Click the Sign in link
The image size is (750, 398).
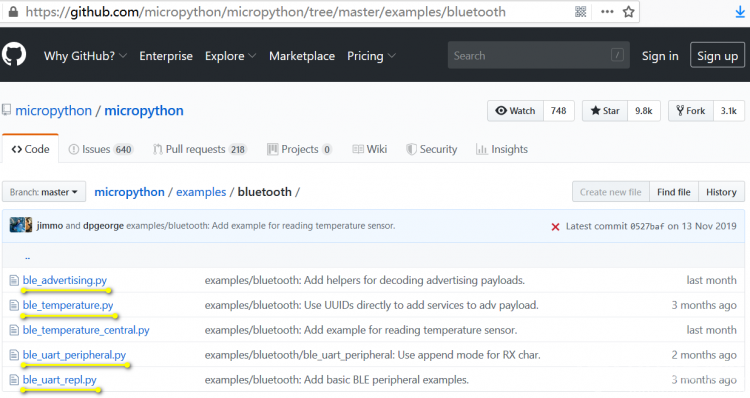point(660,56)
